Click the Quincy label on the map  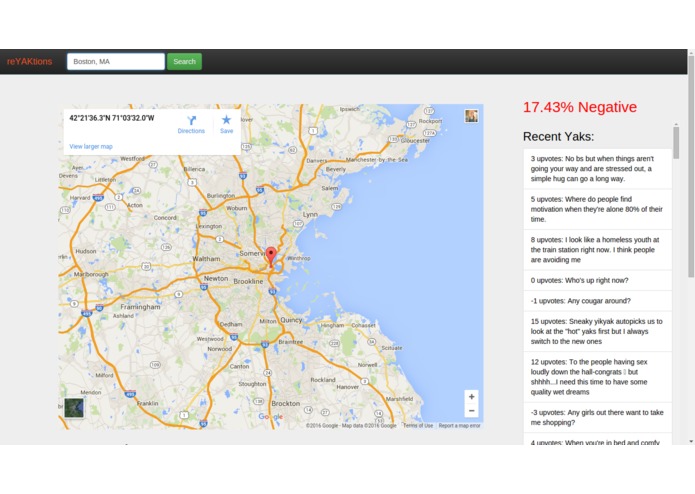click(291, 320)
